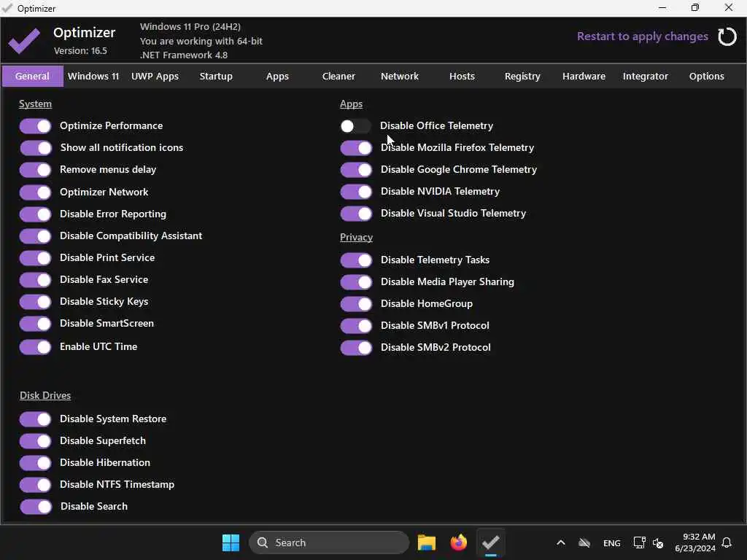747x560 pixels.
Task: Toggle Disable Fax Service
Action: (x=35, y=280)
